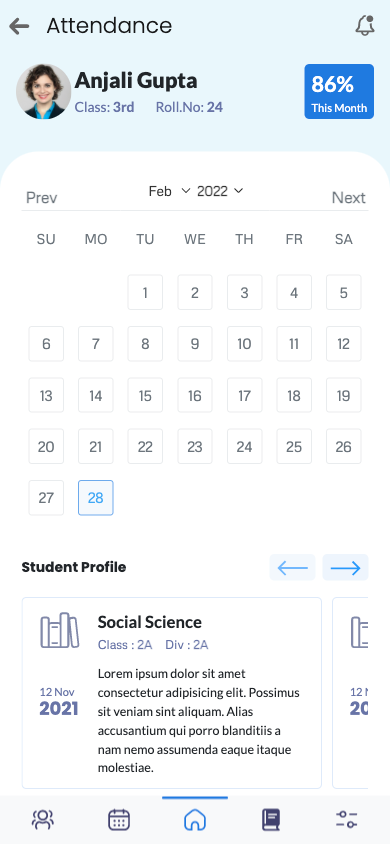Click the books icon on Social Science card

[60, 630]
